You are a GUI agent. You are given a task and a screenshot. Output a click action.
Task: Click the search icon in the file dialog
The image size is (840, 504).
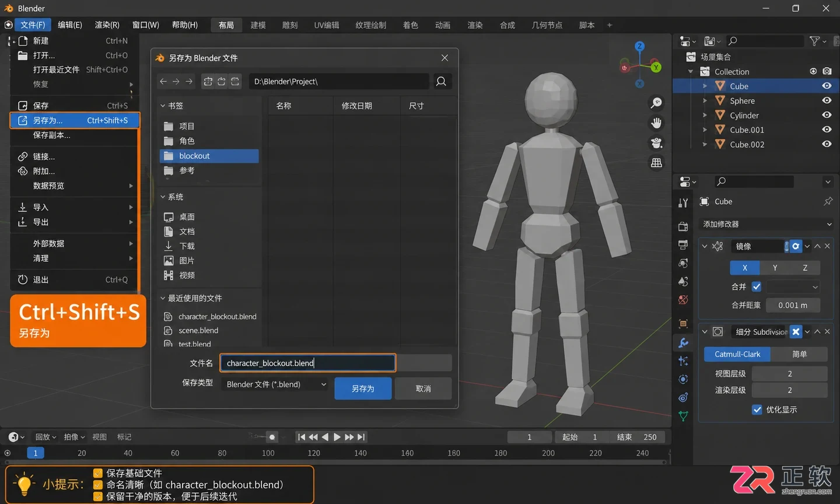442,82
